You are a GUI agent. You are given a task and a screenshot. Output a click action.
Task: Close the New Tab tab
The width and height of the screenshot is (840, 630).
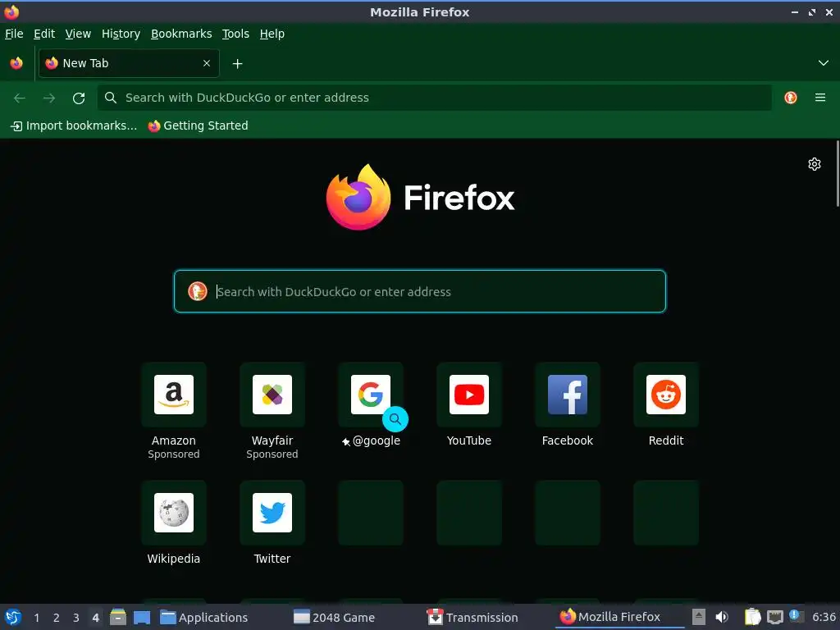pyautogui.click(x=207, y=63)
